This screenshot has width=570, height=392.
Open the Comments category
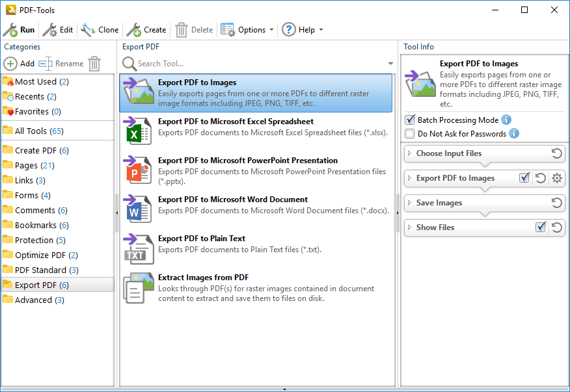pyautogui.click(x=57, y=210)
